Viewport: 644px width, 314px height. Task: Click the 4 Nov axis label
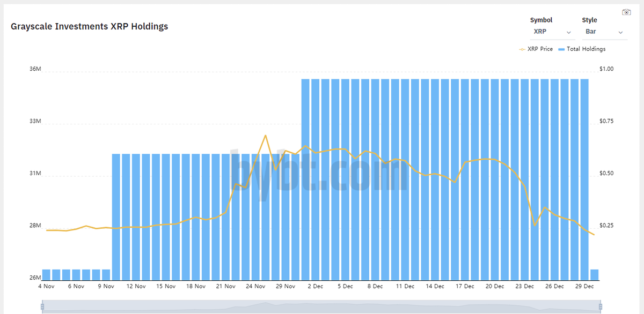click(x=46, y=286)
